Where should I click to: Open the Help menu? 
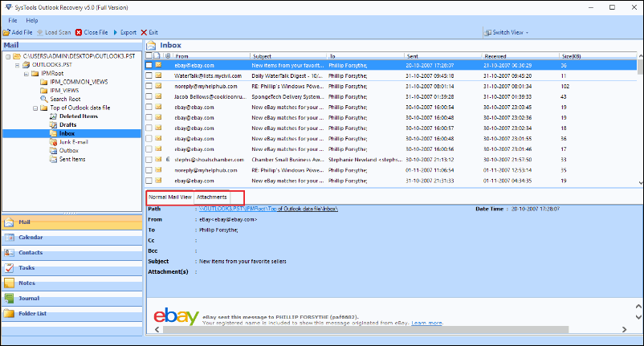[x=32, y=21]
